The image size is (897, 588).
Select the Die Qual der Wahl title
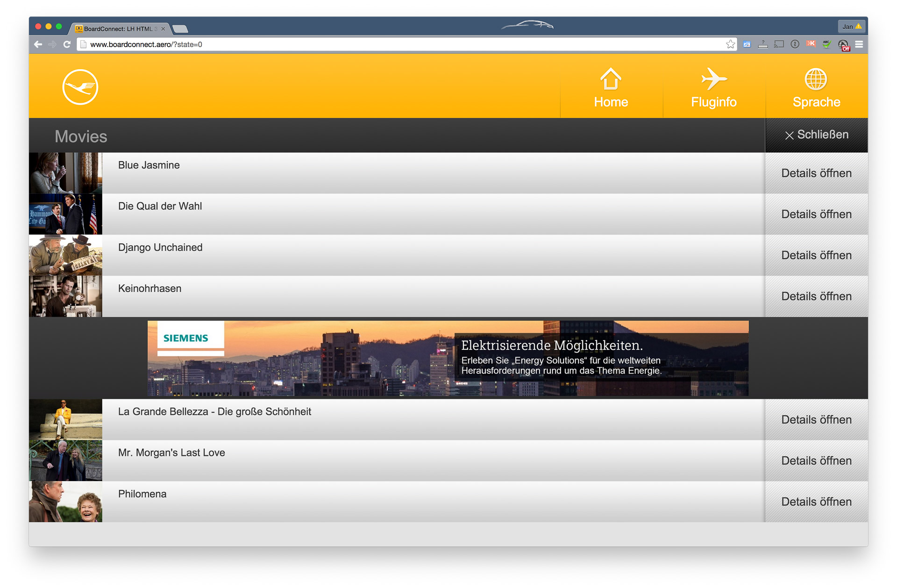pyautogui.click(x=160, y=206)
